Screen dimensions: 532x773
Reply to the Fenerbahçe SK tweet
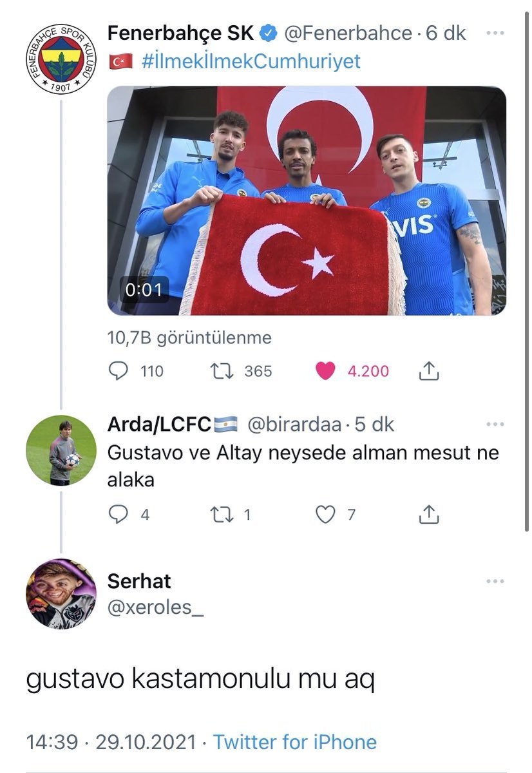click(119, 371)
